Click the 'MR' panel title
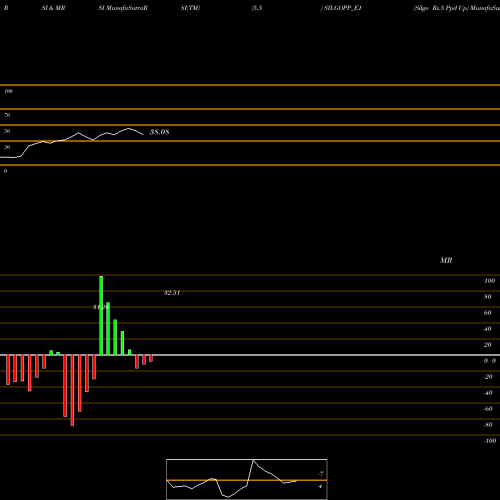 [x=446, y=260]
